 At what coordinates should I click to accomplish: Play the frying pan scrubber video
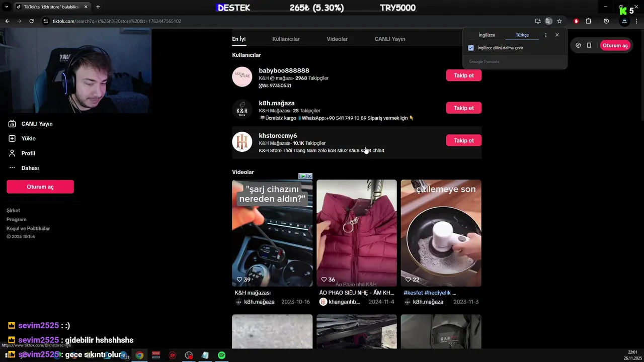pyautogui.click(x=441, y=233)
